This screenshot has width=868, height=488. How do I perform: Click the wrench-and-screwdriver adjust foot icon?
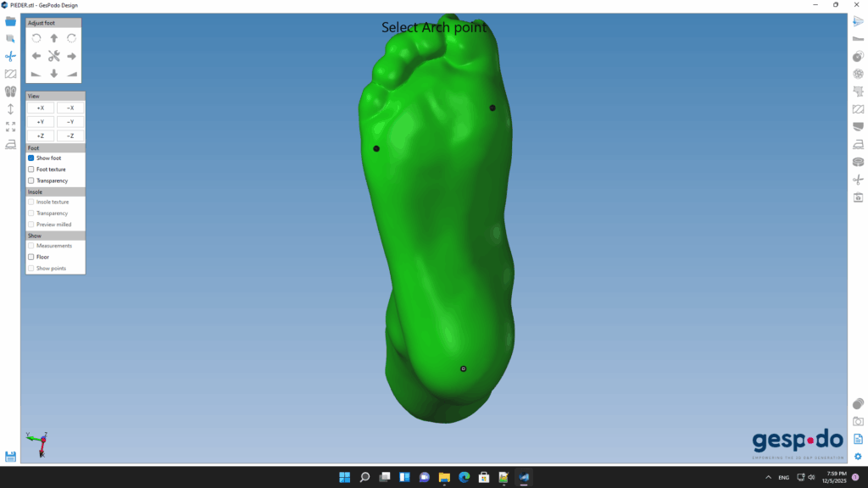tap(54, 56)
